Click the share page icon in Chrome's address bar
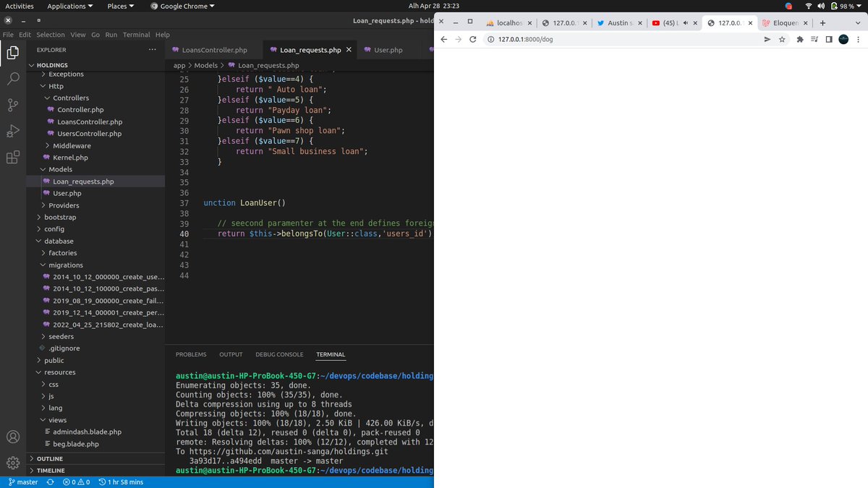This screenshot has width=868, height=488. (x=767, y=40)
